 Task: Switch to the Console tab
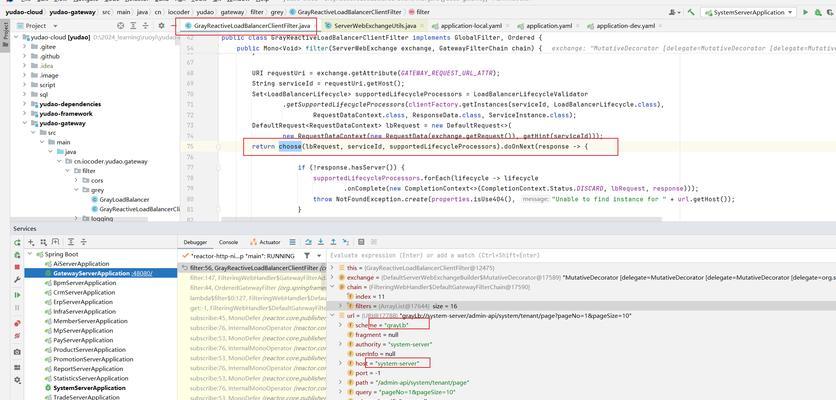229,242
